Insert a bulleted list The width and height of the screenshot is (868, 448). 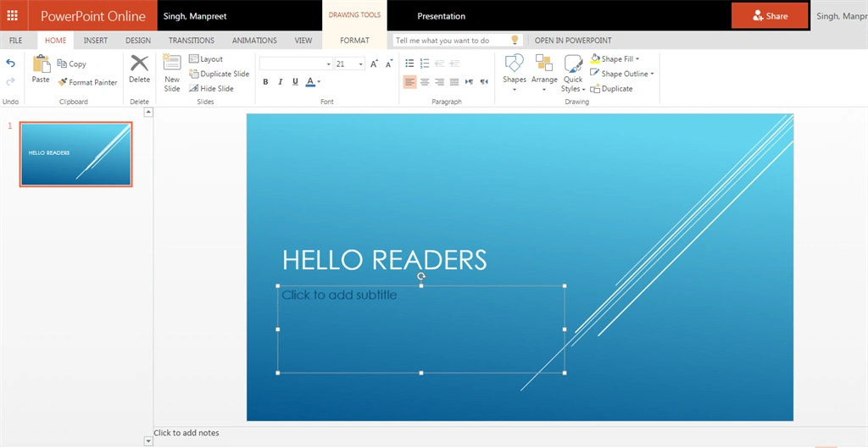click(409, 64)
